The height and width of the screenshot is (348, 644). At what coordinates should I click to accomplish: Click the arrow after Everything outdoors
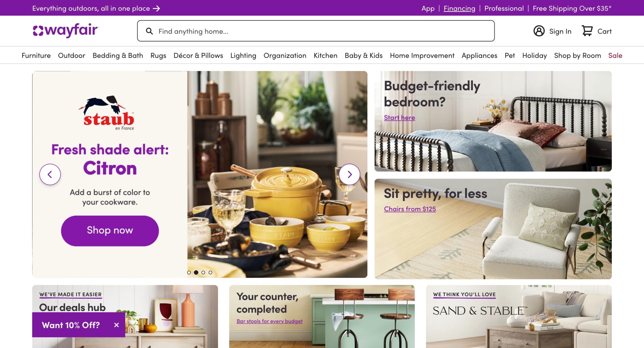pos(156,9)
